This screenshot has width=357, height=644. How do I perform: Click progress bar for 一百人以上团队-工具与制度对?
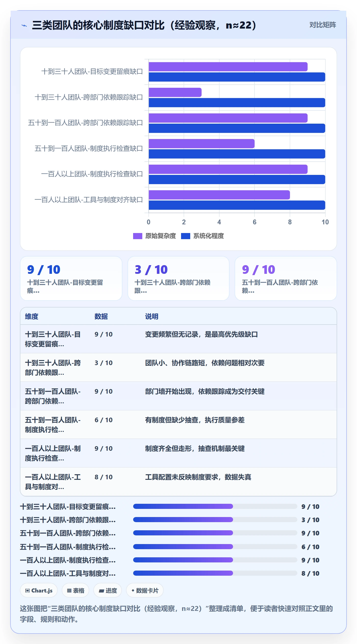215,573
